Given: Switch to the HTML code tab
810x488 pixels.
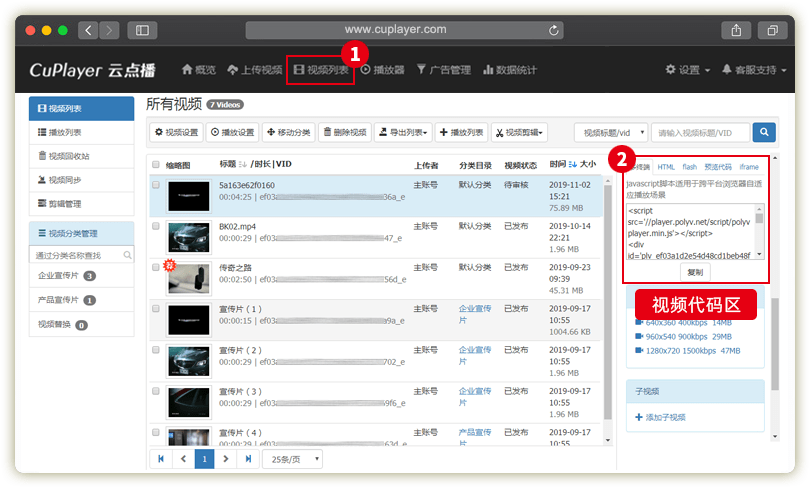Looking at the screenshot, I should (x=666, y=167).
